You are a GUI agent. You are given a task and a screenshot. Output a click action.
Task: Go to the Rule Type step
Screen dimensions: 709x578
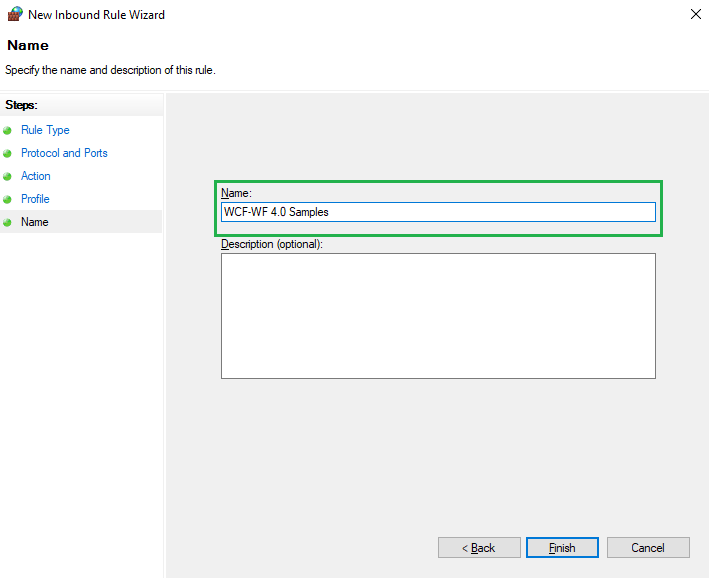click(x=45, y=130)
